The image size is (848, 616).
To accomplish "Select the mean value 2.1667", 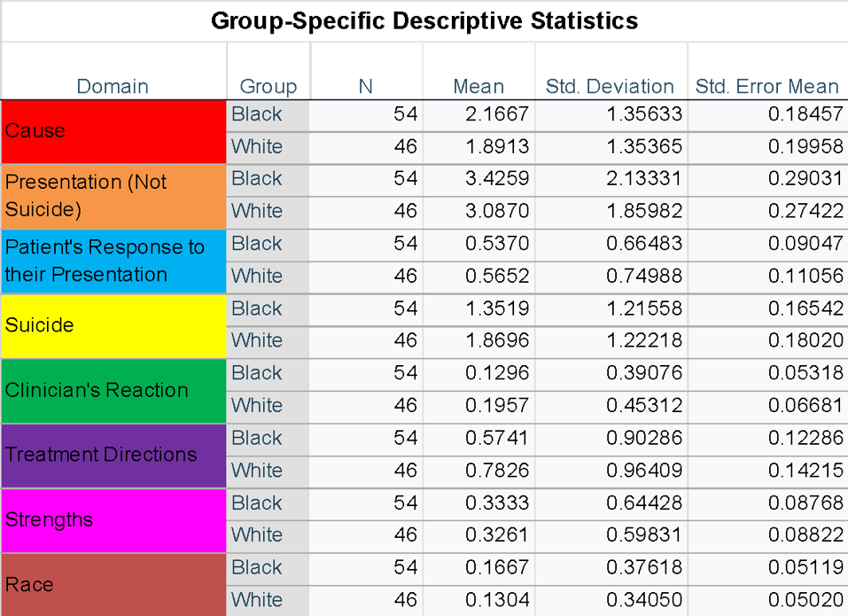I will click(497, 114).
